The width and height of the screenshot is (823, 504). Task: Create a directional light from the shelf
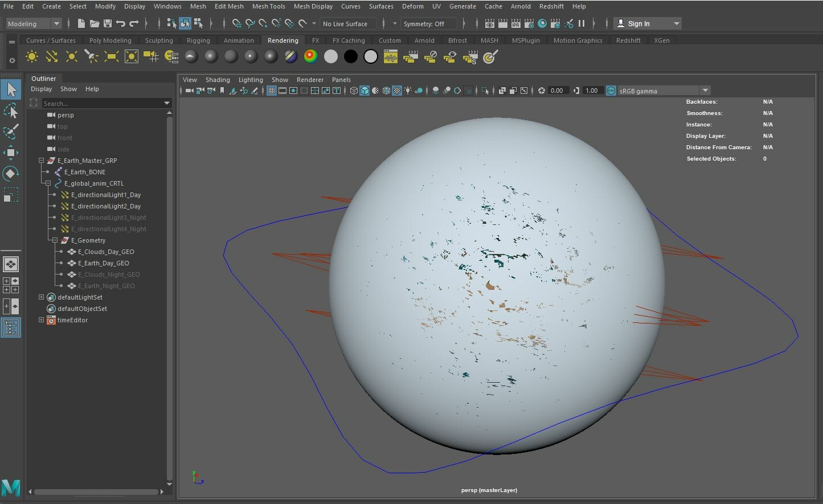51,56
